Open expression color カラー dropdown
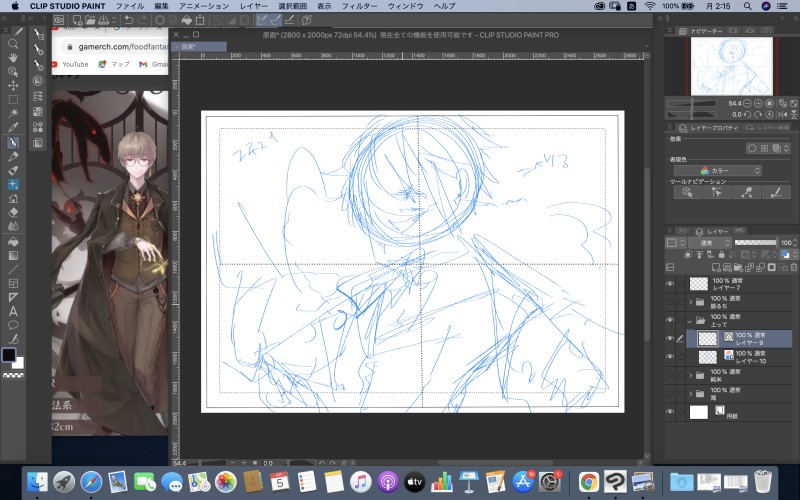The image size is (800, 500). pos(718,170)
